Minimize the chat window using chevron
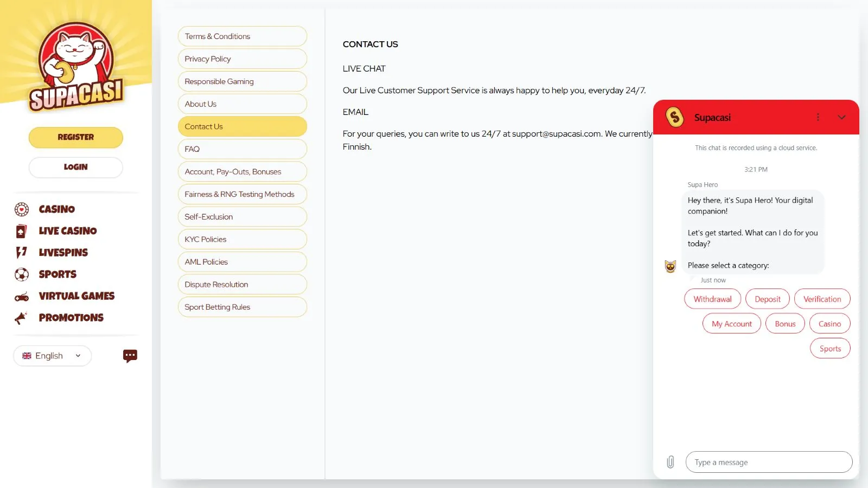 coord(841,117)
